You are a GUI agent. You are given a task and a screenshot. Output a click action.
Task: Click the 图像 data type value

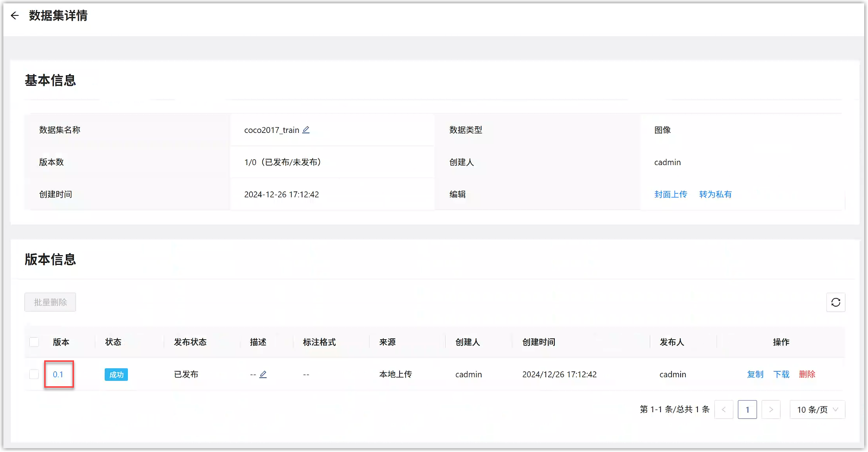pyautogui.click(x=662, y=130)
